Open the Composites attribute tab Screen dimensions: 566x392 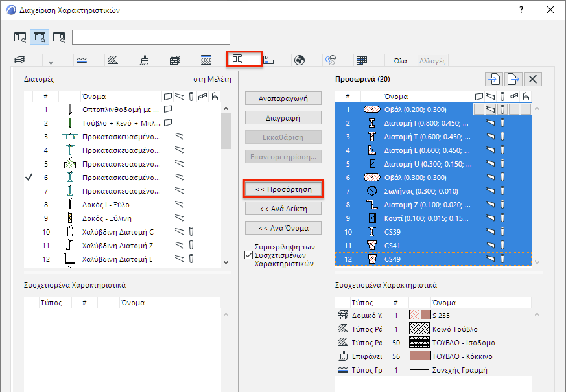click(x=206, y=60)
